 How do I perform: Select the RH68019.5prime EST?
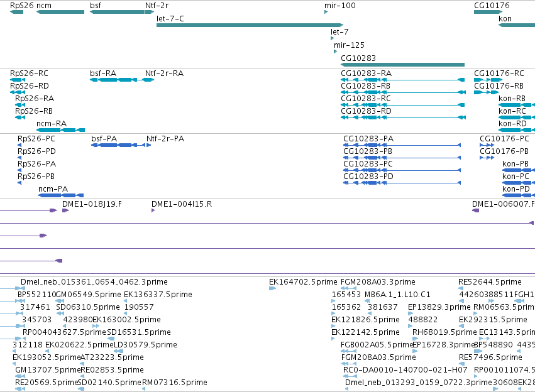[416, 339]
